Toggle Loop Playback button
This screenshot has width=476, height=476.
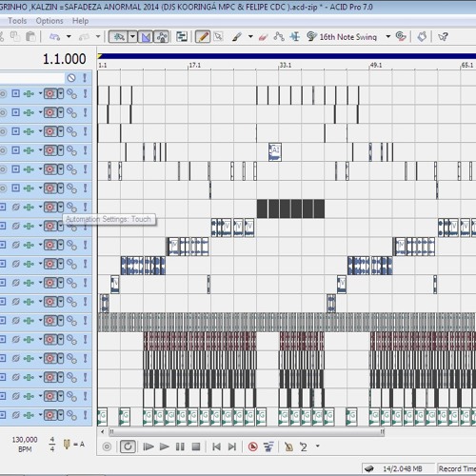pyautogui.click(x=128, y=446)
